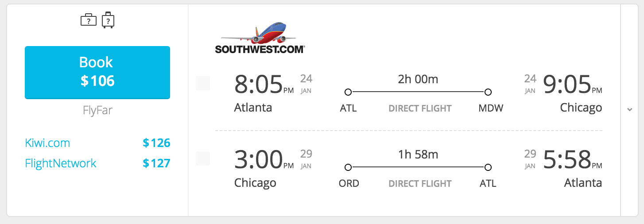
Task: Expand flight details with the chevron arrow
Action: point(630,110)
